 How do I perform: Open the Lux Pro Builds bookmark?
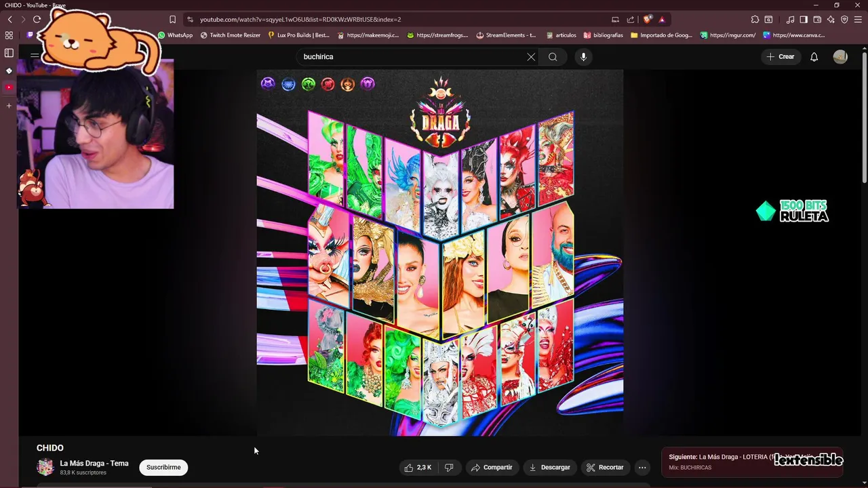coord(298,35)
